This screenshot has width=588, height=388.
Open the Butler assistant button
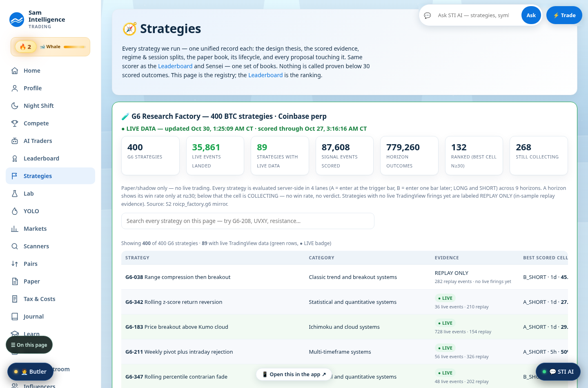point(30,372)
